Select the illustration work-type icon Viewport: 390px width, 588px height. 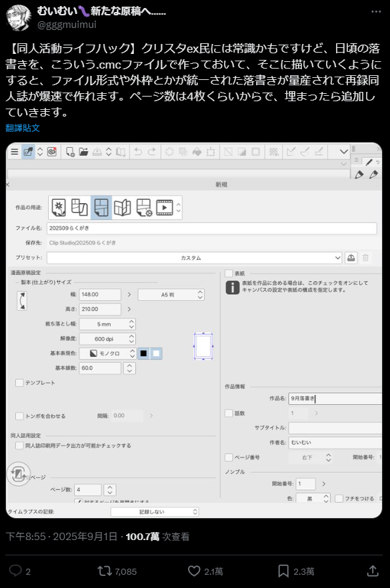click(x=59, y=207)
